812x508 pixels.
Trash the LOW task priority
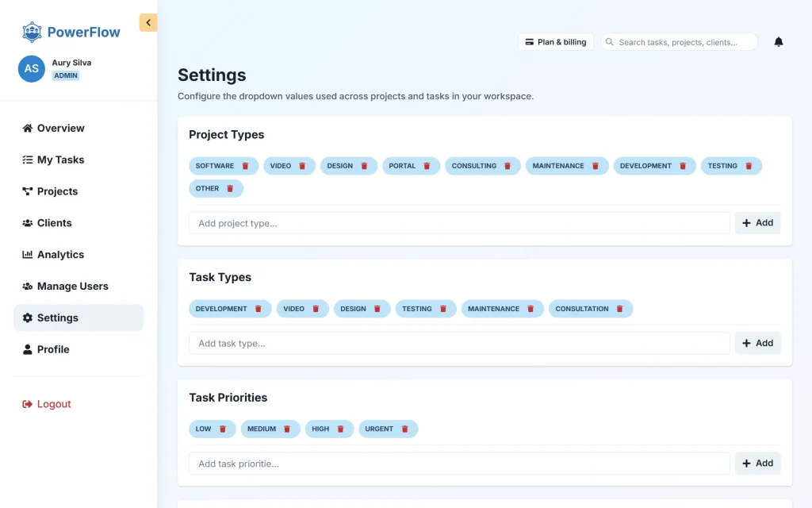223,429
